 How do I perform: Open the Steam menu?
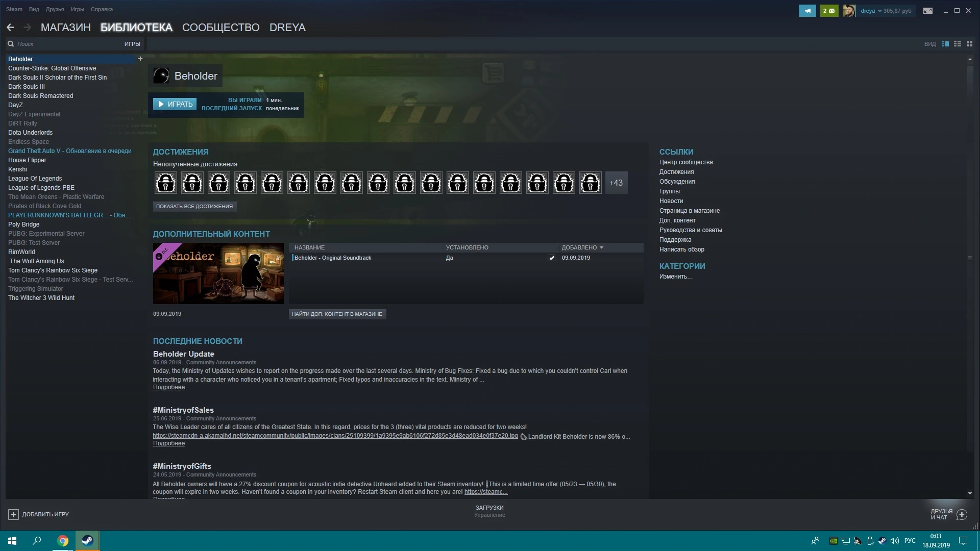click(x=14, y=9)
